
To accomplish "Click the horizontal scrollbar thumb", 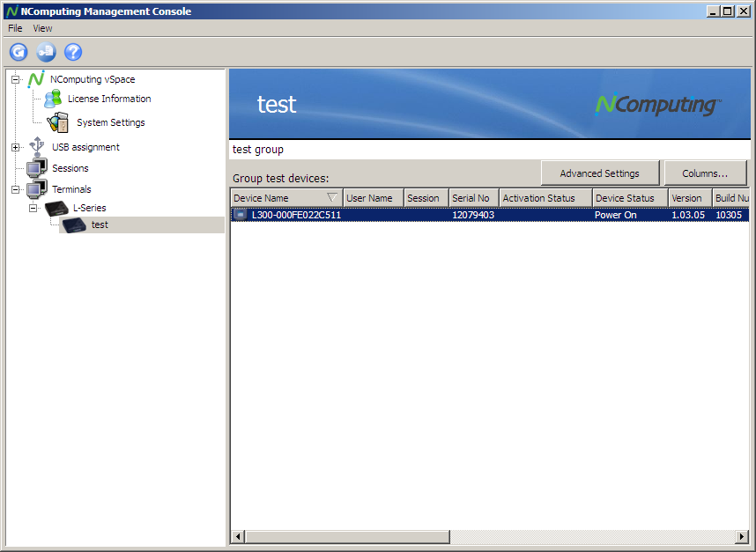I will tap(347, 536).
